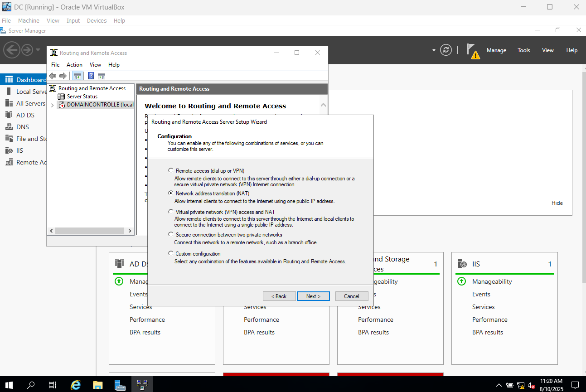This screenshot has height=392, width=586.
Task: Open Action Center notifications icon
Action: [x=575, y=385]
